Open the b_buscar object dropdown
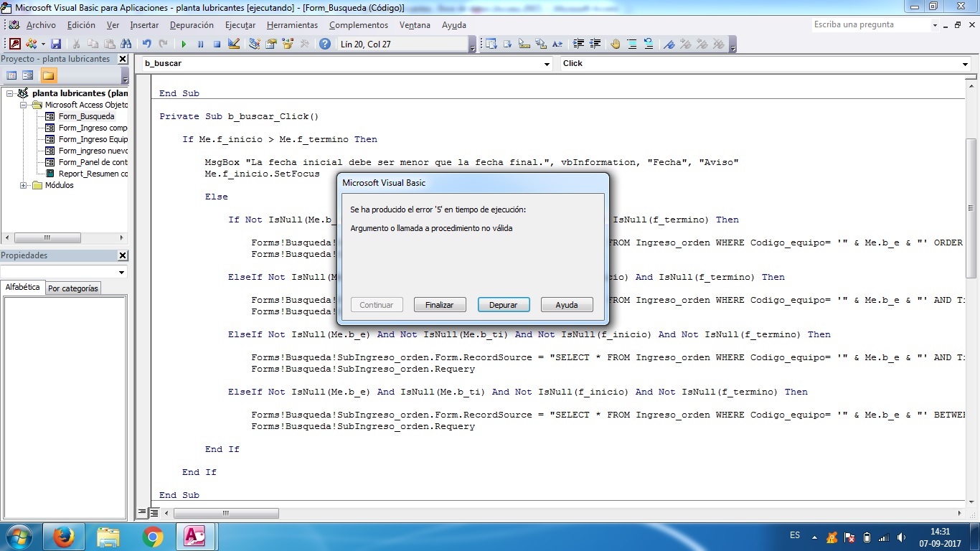This screenshot has width=980, height=551. click(547, 64)
